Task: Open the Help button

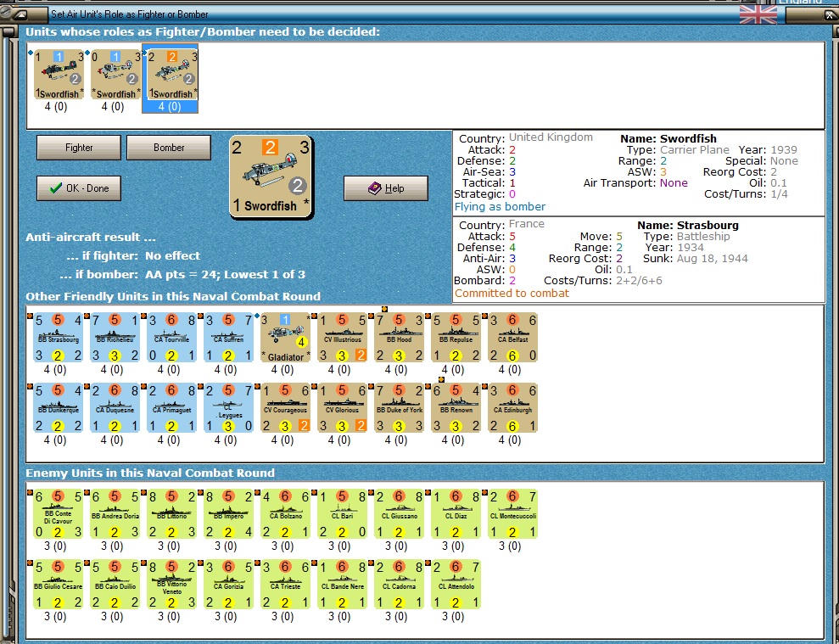Action: point(386,188)
